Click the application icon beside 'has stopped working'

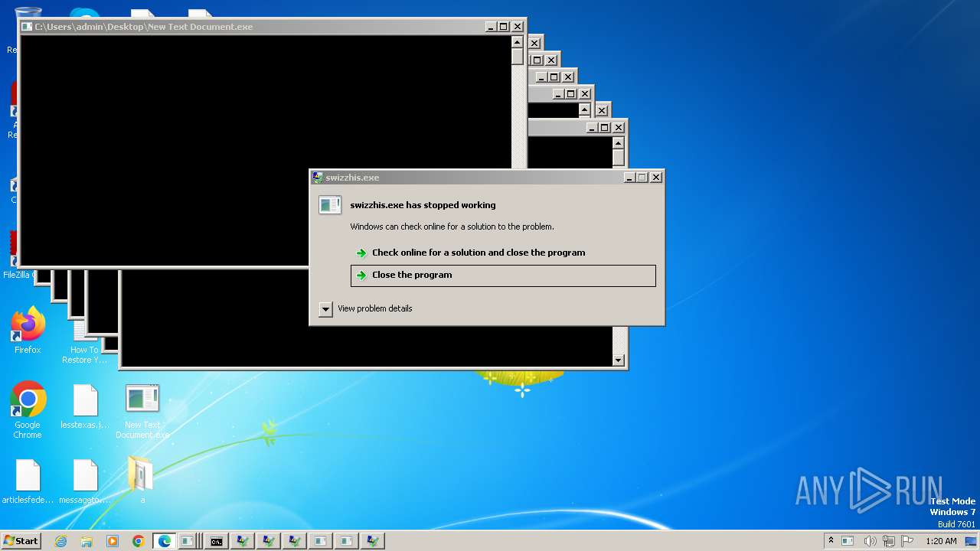330,205
